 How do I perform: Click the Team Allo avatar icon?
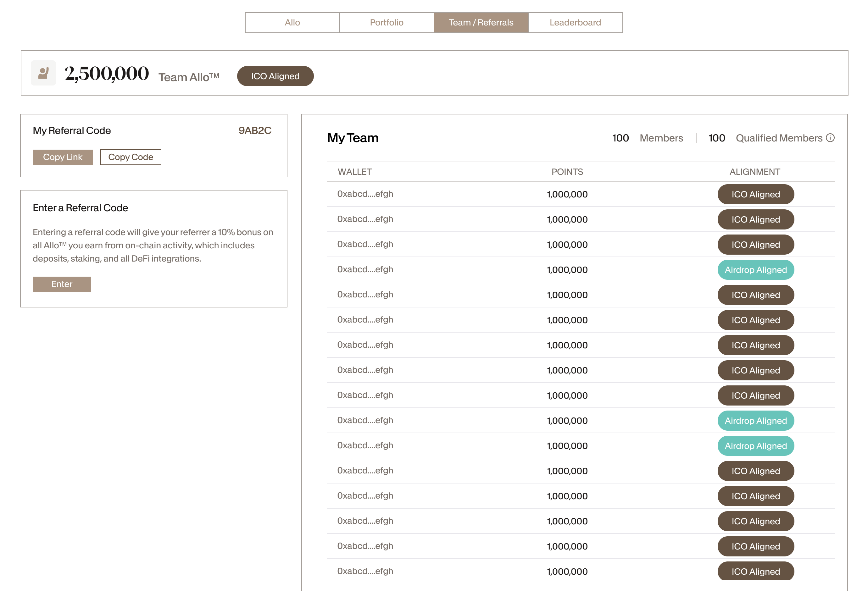[x=43, y=73]
